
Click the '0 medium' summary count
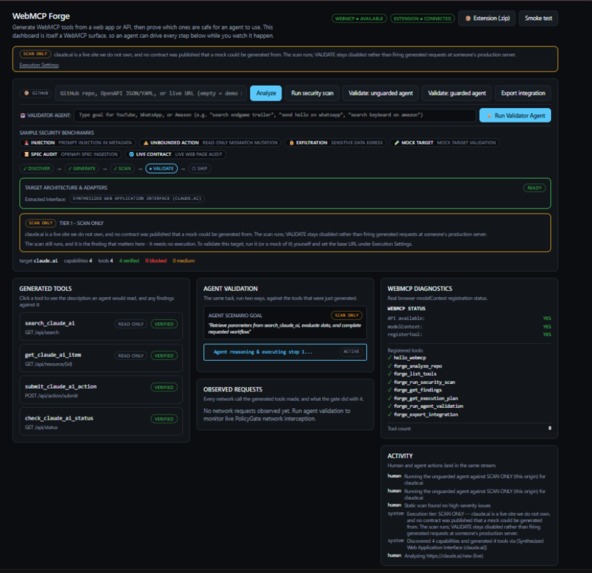click(x=183, y=261)
